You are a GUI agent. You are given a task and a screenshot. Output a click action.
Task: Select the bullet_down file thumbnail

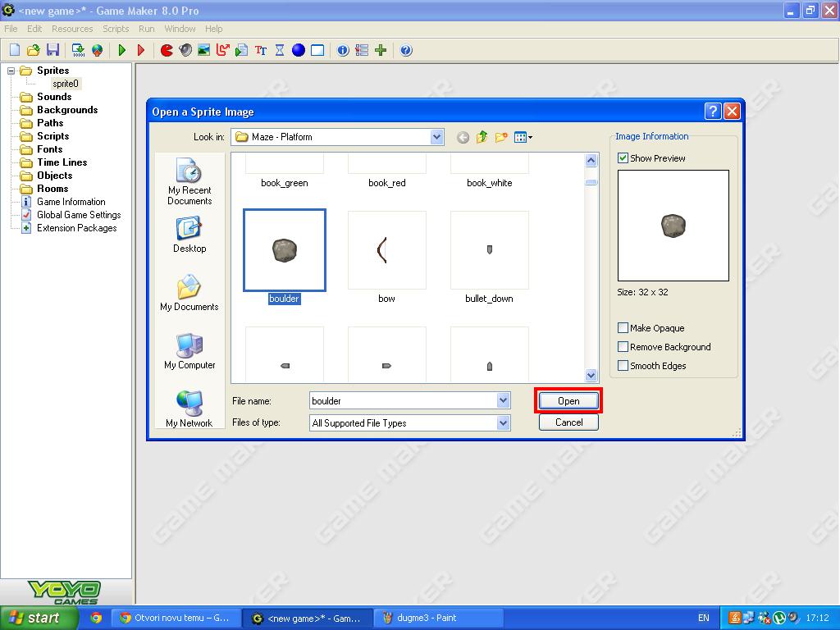[x=489, y=250]
